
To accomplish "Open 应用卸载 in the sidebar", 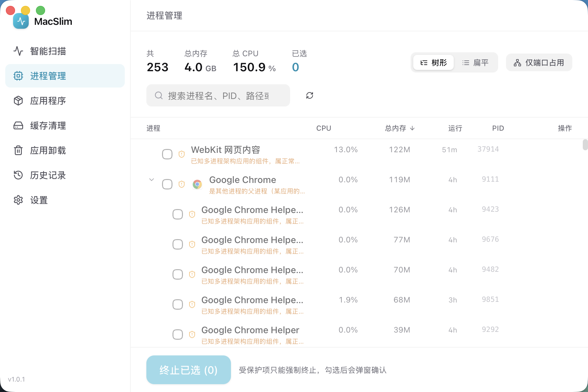I will tap(65, 150).
